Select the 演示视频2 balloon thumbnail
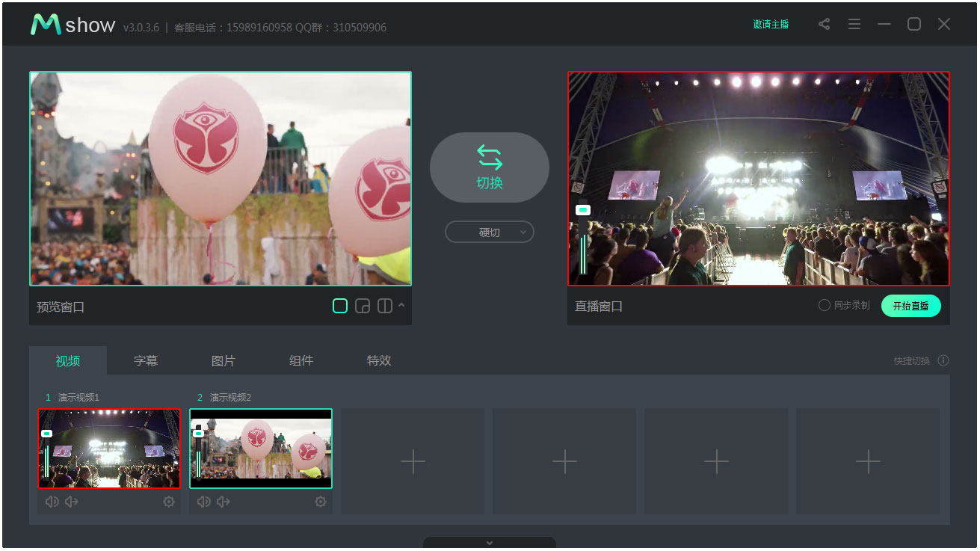 pyautogui.click(x=261, y=449)
